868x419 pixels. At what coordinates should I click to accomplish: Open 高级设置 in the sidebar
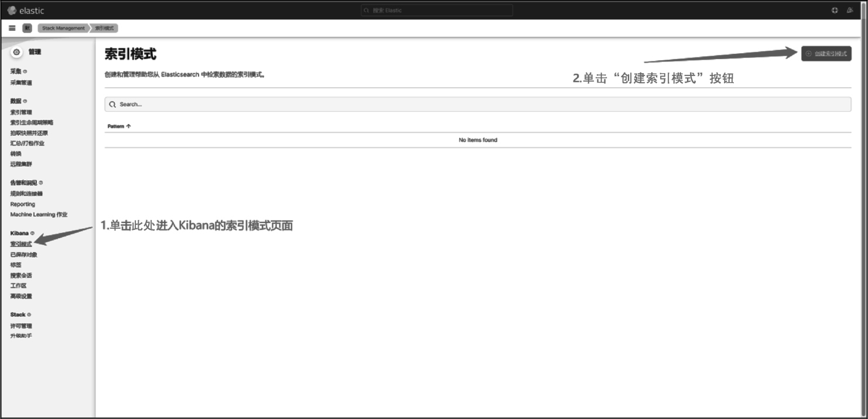coord(21,296)
